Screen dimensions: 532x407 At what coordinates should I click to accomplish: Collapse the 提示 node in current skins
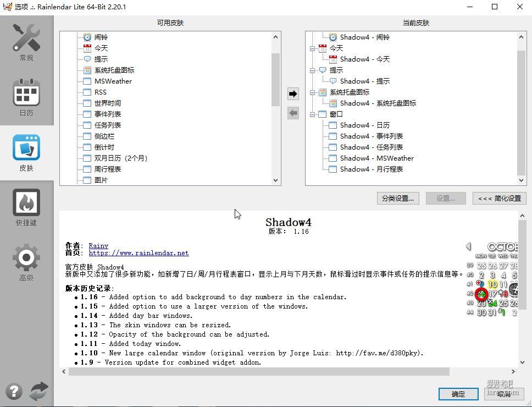tap(312, 70)
